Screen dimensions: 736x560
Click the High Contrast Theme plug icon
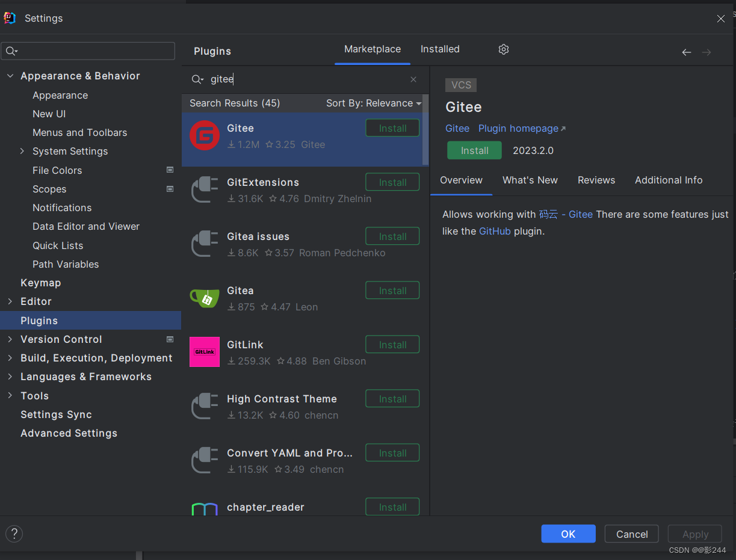(x=205, y=406)
